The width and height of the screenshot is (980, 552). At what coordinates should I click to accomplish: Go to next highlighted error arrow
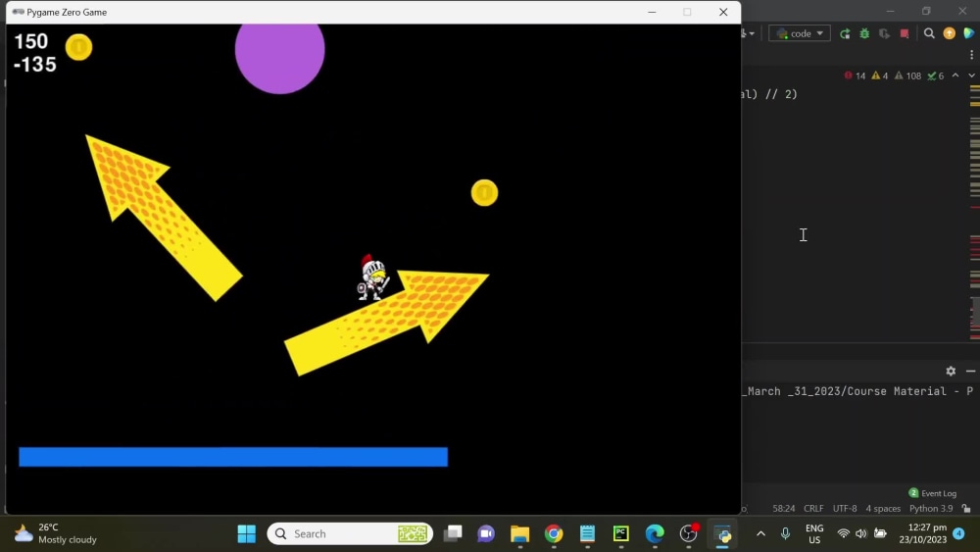click(971, 75)
